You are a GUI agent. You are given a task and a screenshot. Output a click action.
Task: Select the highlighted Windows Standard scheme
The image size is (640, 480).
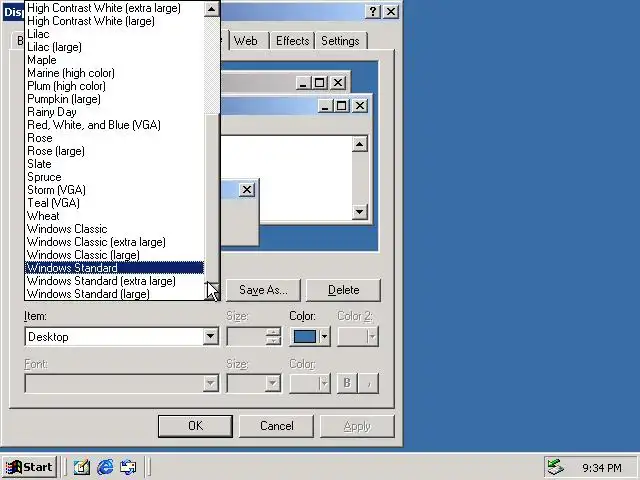click(114, 268)
